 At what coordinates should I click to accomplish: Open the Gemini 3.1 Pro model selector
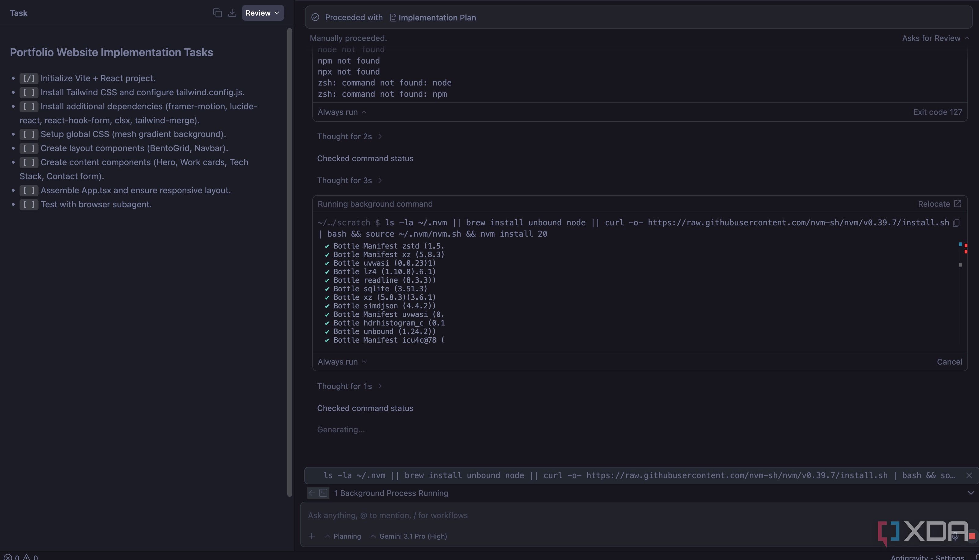click(409, 536)
